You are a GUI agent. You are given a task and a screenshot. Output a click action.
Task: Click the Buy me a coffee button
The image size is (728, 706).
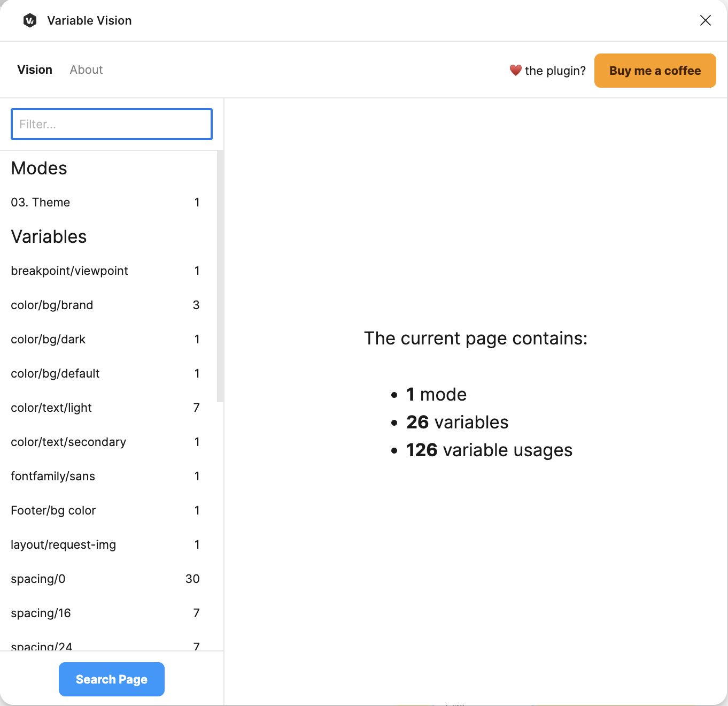[x=655, y=71]
